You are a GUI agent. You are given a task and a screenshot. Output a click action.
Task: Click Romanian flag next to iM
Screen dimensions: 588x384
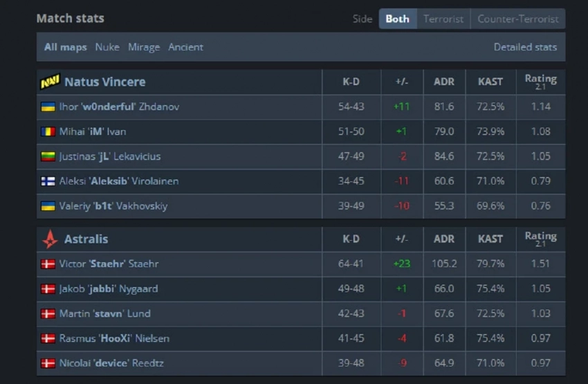pyautogui.click(x=48, y=131)
